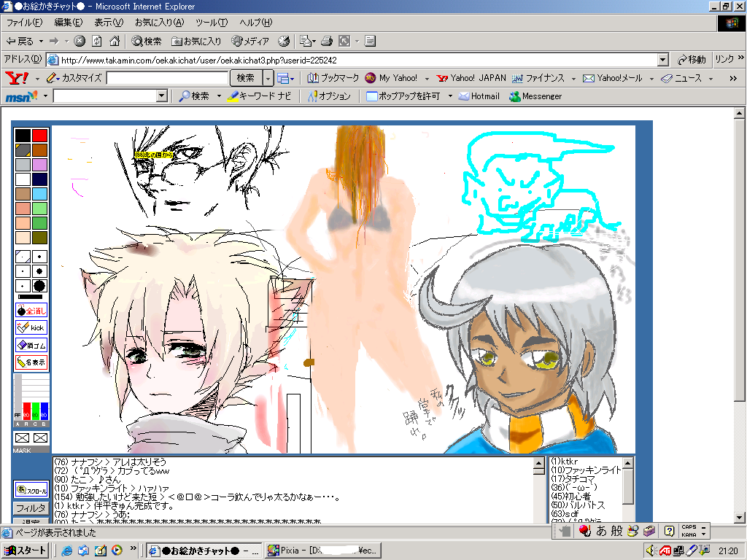747x560 pixels.
Task: Click the スタート Start button
Action: [26, 551]
